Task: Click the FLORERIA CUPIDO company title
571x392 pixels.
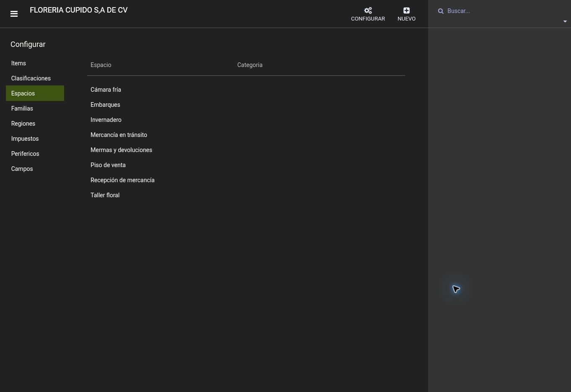Action: tap(79, 10)
